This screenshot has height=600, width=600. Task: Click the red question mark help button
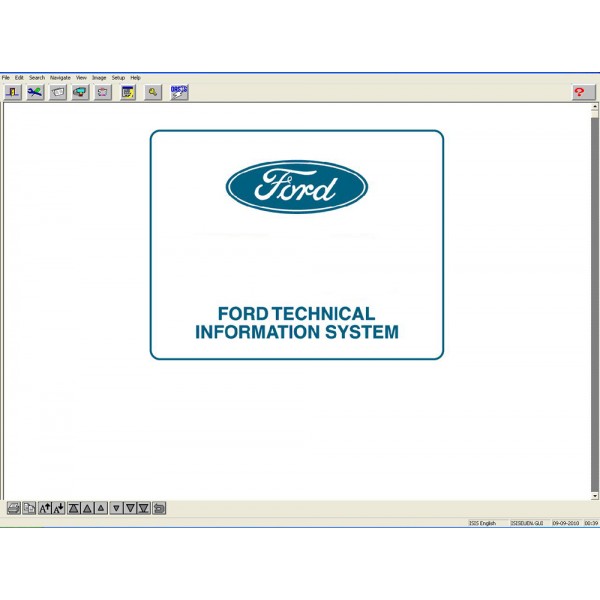[584, 92]
